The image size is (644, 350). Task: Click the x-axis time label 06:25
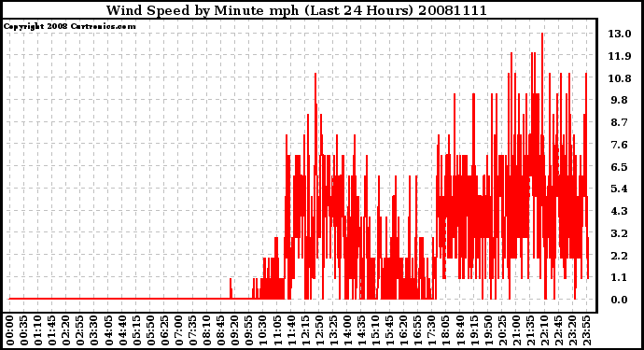pyautogui.click(x=164, y=330)
